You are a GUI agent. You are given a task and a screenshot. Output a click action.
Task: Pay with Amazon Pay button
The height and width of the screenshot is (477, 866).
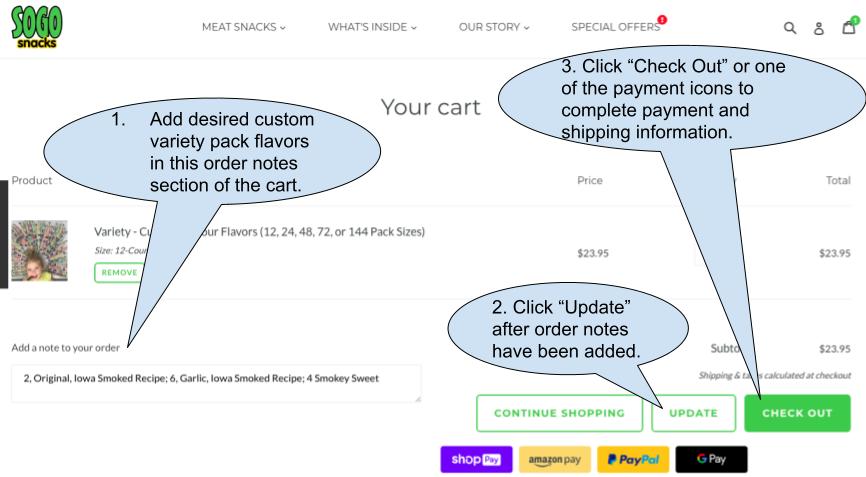point(558,459)
